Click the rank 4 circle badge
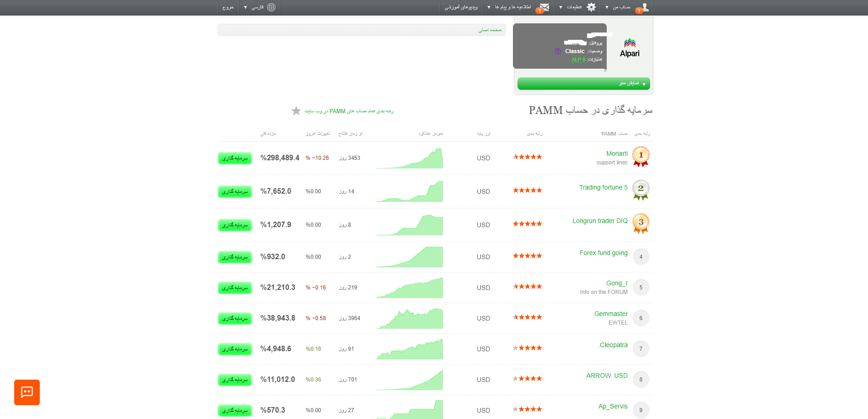 pos(641,257)
